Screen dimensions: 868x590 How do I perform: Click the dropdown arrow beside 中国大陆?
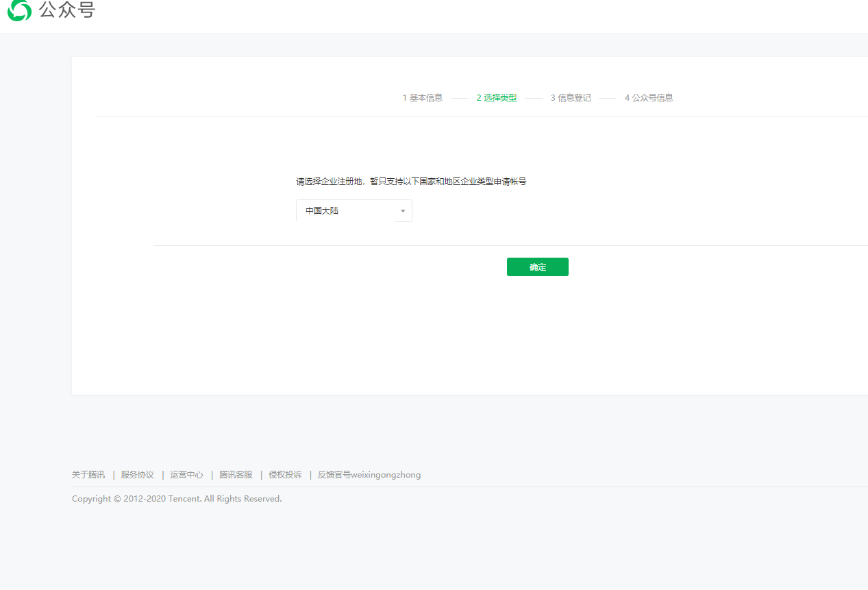pos(403,211)
